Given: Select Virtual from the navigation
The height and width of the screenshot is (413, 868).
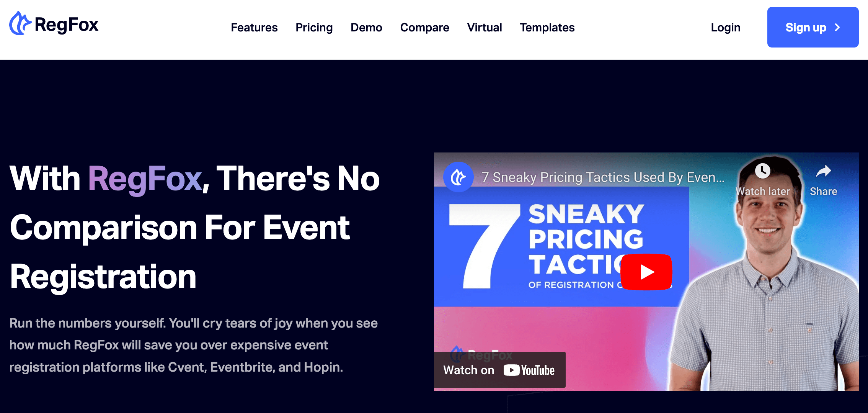Looking at the screenshot, I should [484, 27].
